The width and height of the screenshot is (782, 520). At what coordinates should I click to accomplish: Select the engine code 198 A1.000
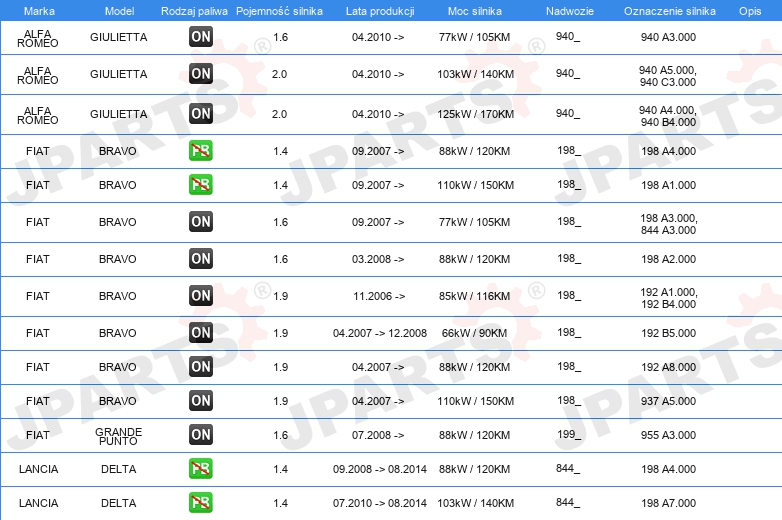click(668, 185)
